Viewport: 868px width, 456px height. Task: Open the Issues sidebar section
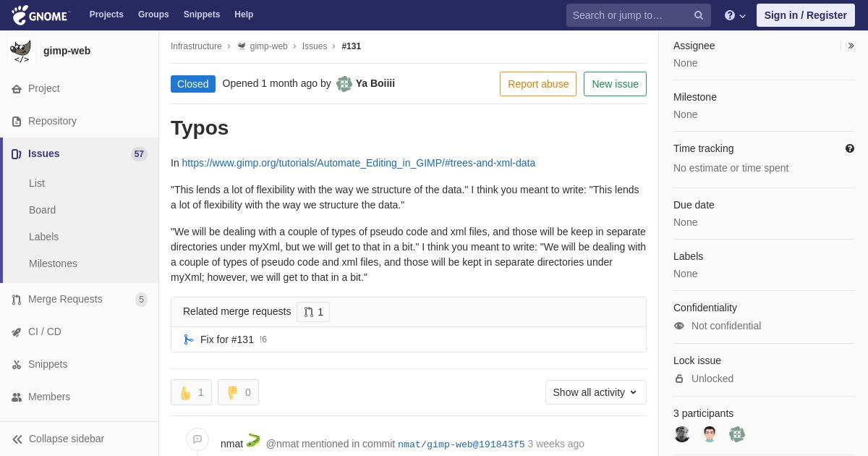point(80,153)
